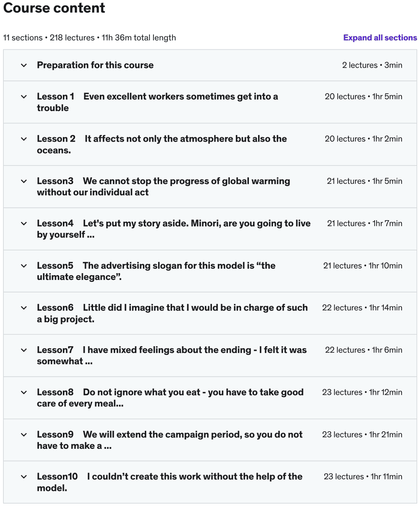This screenshot has width=420, height=509.
Task: Click chevron icon beside Lesson6
Action: coord(24,308)
